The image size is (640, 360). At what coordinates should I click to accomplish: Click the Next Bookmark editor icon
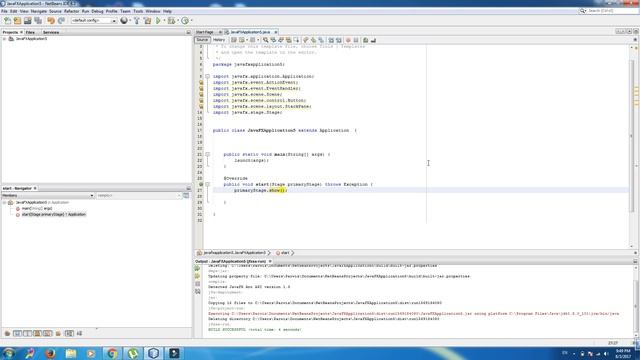pos(313,40)
